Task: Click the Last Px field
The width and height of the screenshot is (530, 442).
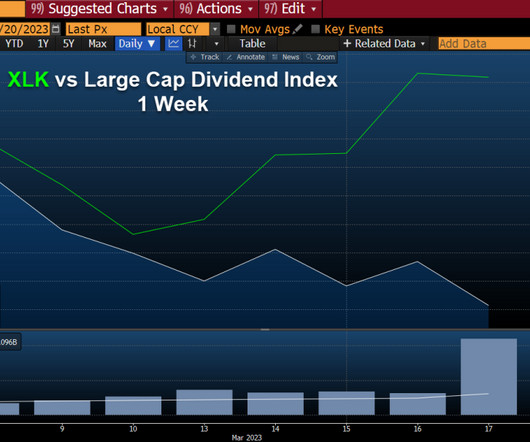Action: click(103, 29)
